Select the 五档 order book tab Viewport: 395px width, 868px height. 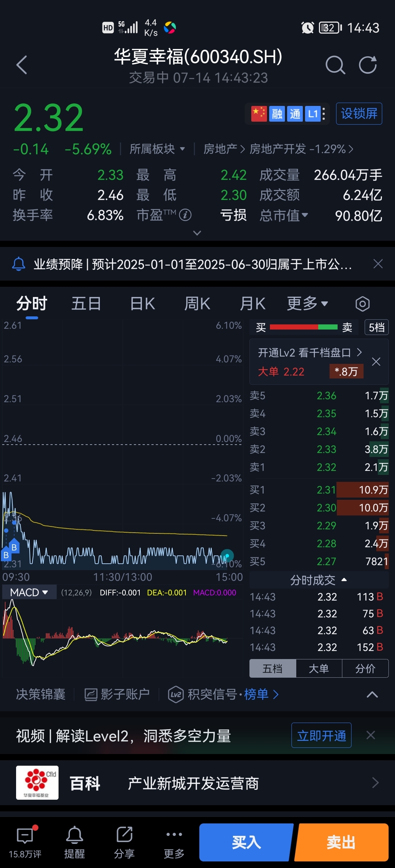(272, 669)
